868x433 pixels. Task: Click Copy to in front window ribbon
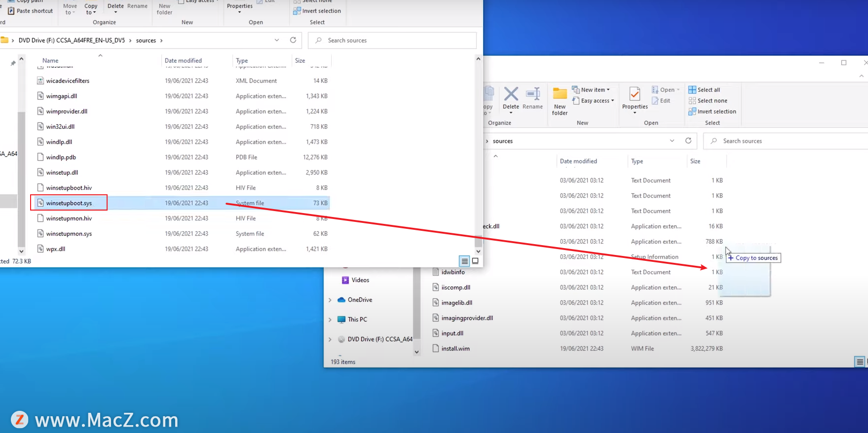click(90, 9)
